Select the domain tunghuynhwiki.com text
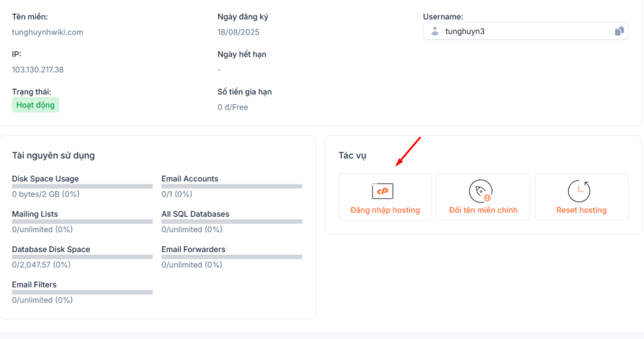 (48, 32)
